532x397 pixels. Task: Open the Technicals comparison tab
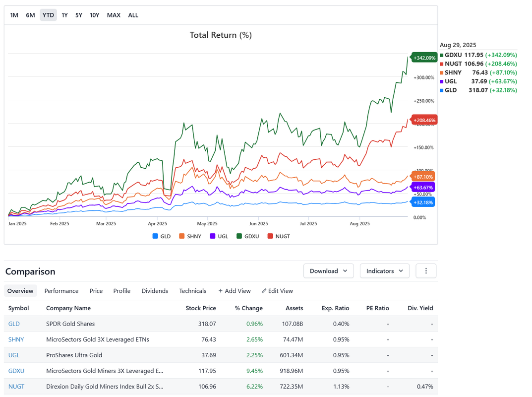point(193,291)
